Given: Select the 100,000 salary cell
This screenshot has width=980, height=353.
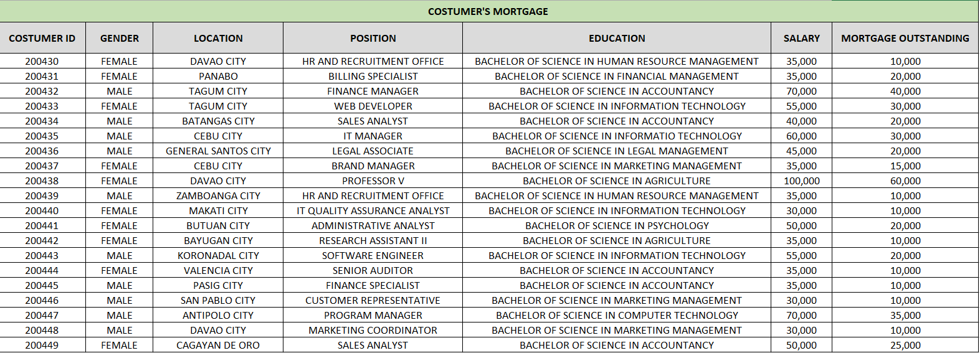Looking at the screenshot, I should pos(801,181).
